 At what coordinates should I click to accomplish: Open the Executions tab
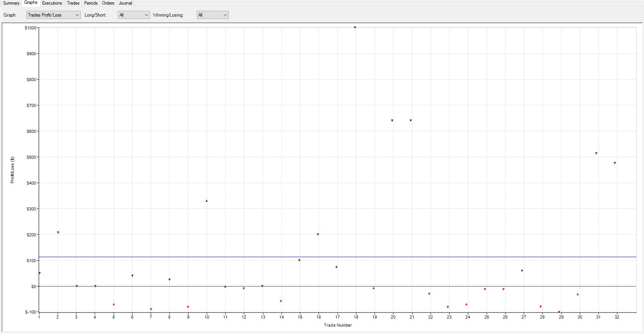(x=52, y=3)
